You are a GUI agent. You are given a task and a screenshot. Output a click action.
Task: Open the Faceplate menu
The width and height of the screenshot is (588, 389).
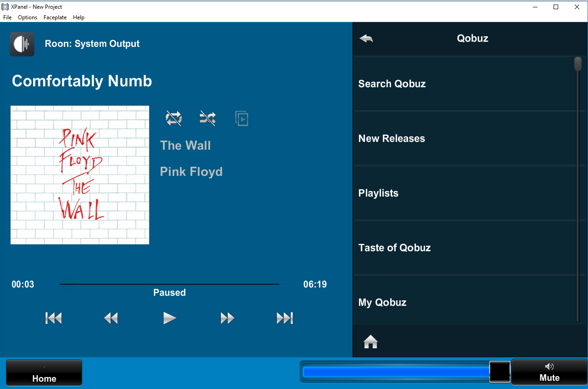[x=55, y=17]
